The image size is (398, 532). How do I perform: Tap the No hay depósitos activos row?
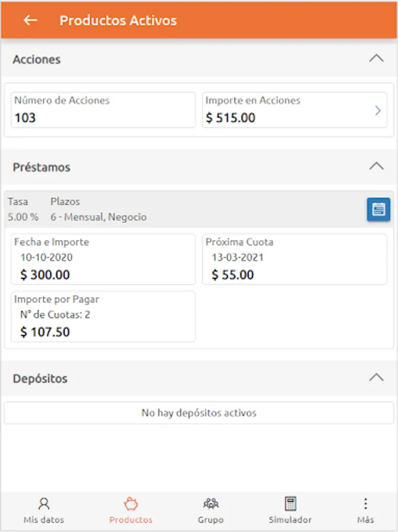199,413
